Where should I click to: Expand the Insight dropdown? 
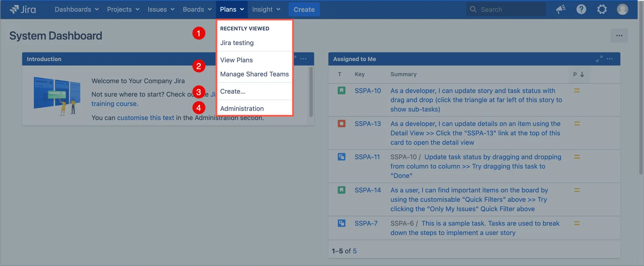click(266, 9)
